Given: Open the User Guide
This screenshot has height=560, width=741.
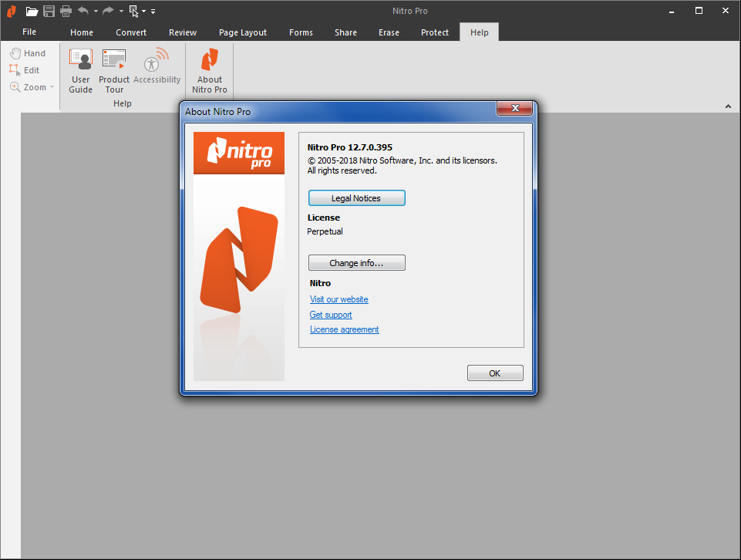Looking at the screenshot, I should [81, 71].
